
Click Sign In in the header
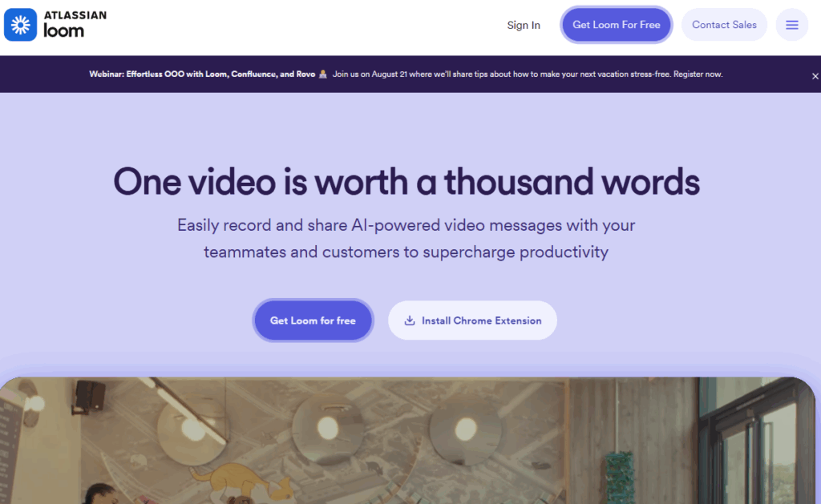tap(523, 25)
